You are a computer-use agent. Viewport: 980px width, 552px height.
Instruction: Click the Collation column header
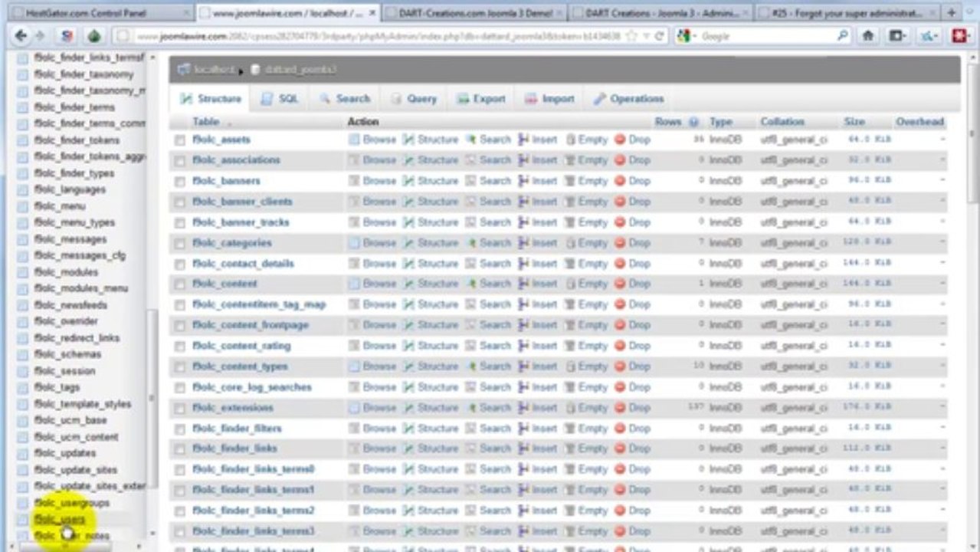(782, 122)
